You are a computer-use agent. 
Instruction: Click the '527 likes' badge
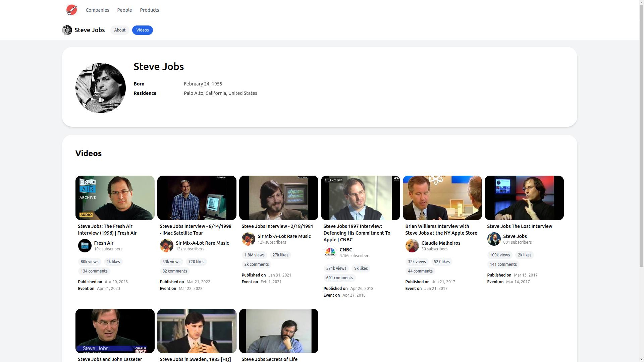tap(442, 262)
